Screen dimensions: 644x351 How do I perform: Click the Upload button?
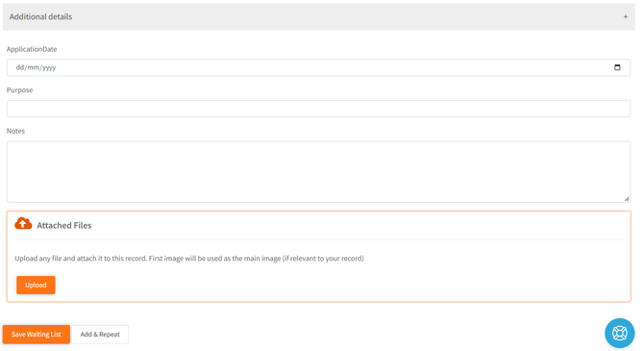pyautogui.click(x=36, y=285)
